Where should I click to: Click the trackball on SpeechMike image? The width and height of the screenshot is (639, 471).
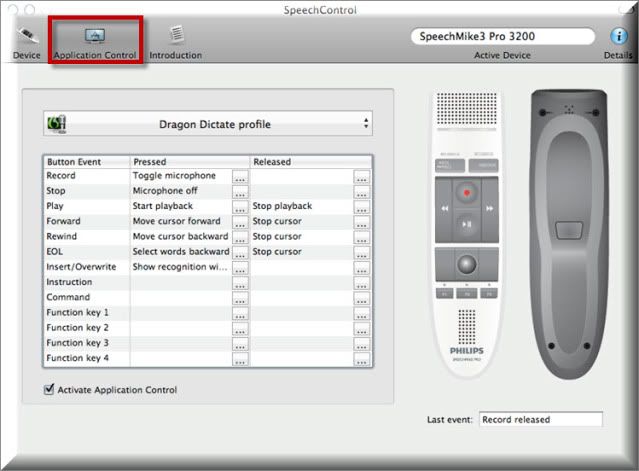467,264
